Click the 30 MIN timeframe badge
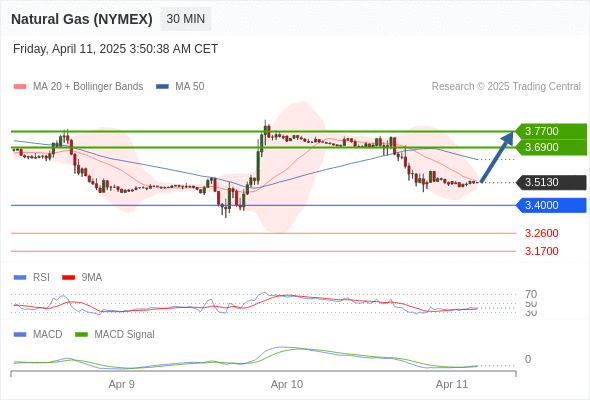 coord(186,19)
